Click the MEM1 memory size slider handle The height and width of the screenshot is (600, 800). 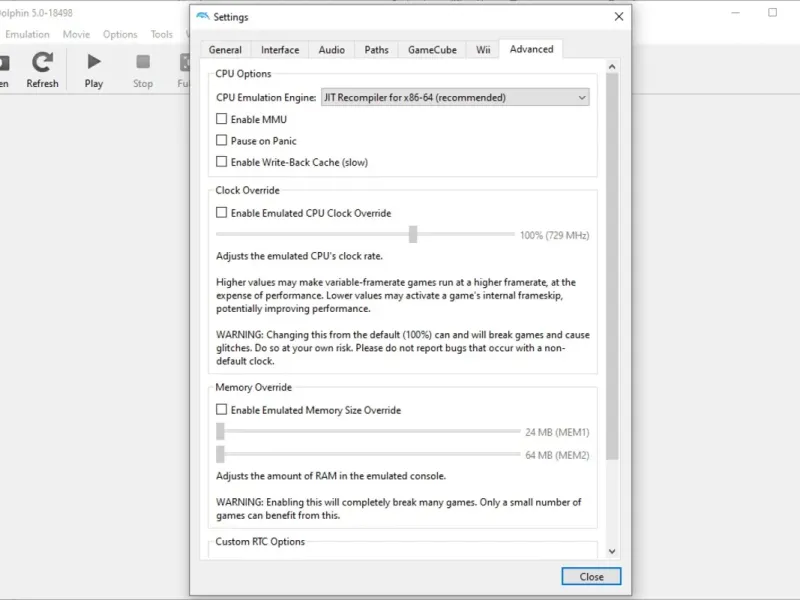tap(220, 432)
